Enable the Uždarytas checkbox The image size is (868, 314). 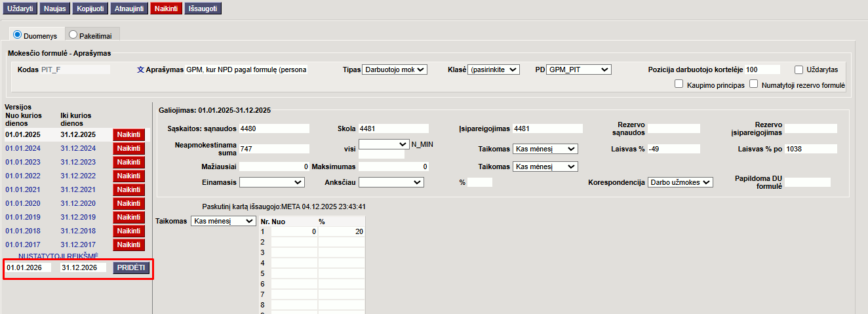[x=799, y=69]
